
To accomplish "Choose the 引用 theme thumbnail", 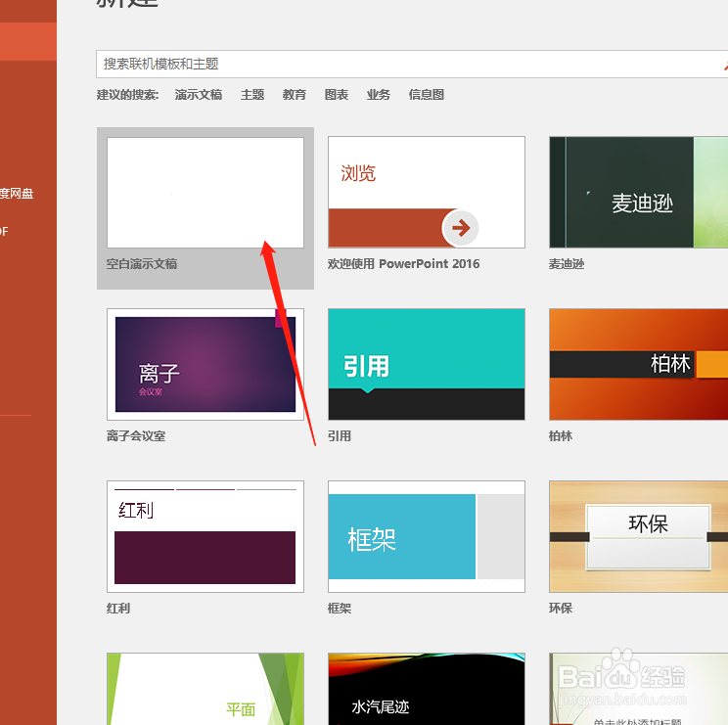I will point(427,364).
